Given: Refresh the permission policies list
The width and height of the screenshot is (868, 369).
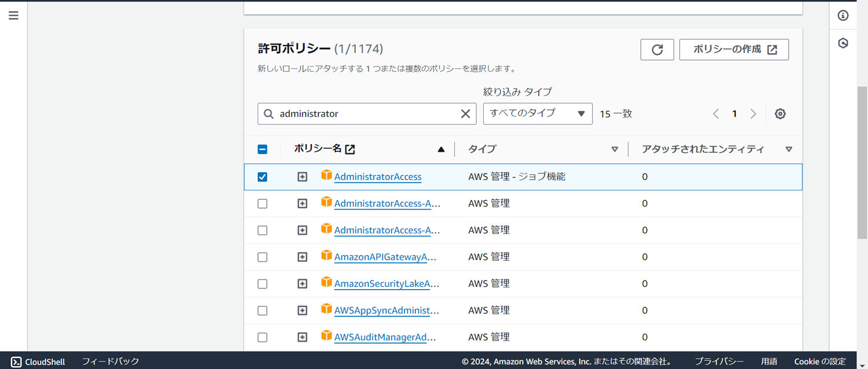Looking at the screenshot, I should [657, 50].
